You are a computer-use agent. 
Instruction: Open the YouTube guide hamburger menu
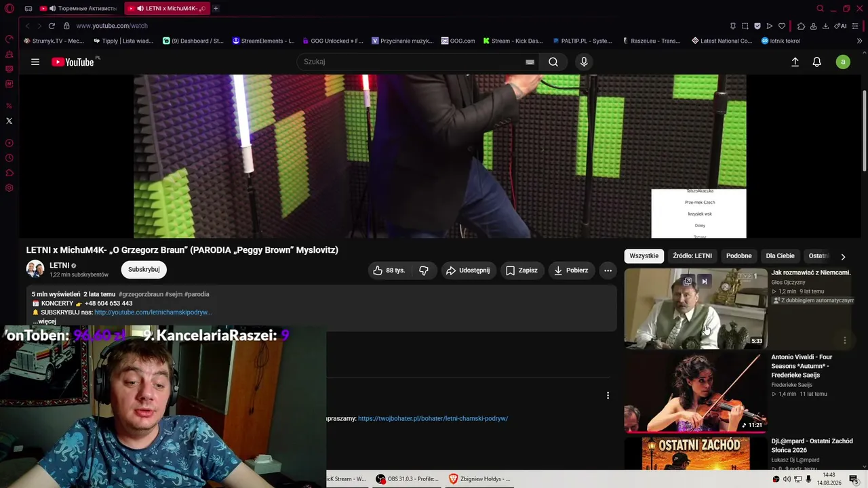pos(35,62)
